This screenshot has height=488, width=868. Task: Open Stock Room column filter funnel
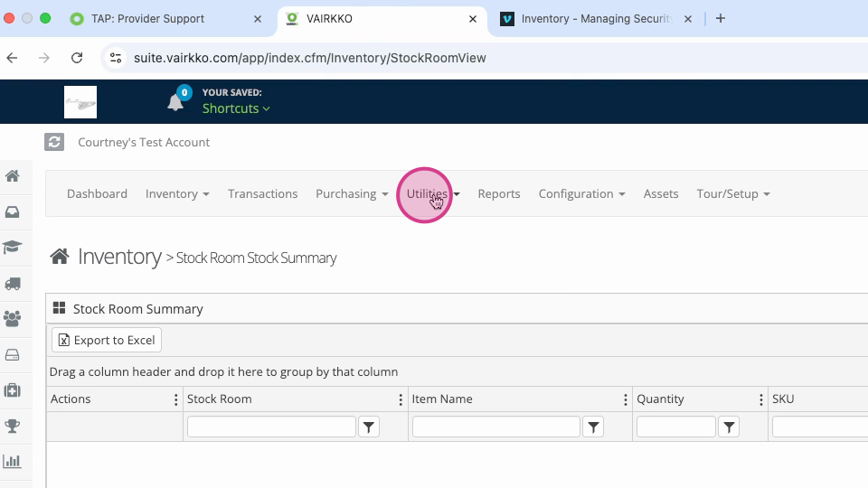coord(369,427)
